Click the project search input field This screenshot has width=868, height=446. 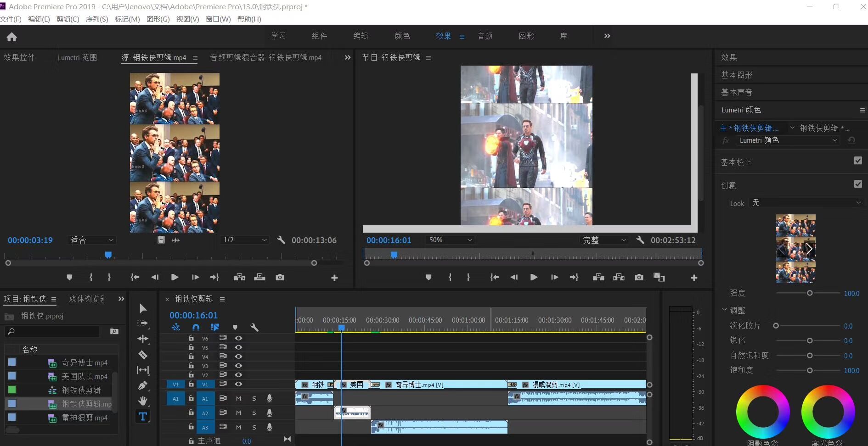point(52,331)
